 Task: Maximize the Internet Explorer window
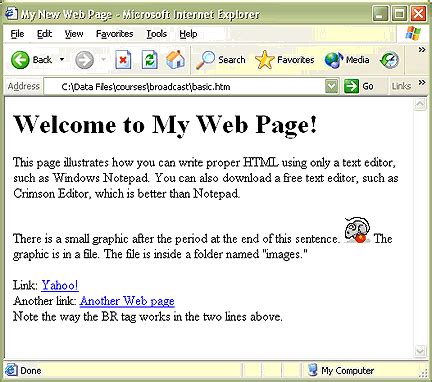(399, 14)
